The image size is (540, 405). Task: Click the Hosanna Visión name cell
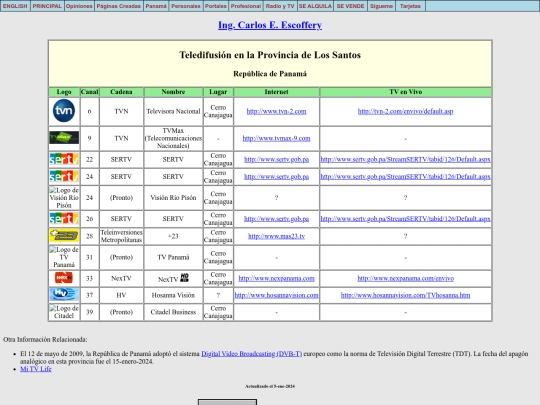(x=173, y=295)
